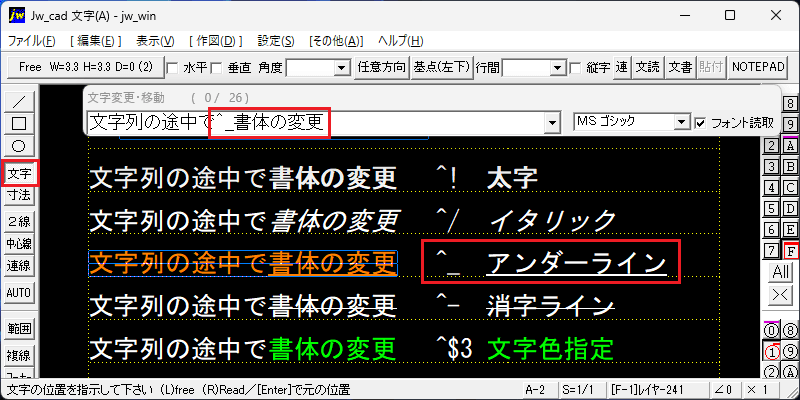Select the rectangle tool
Image resolution: width=800 pixels, height=400 pixels.
[x=19, y=123]
